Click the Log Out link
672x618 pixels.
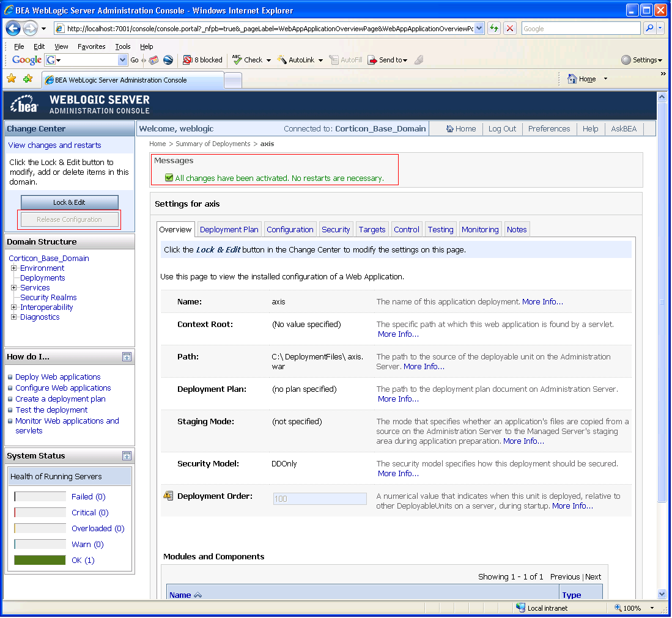(x=502, y=128)
